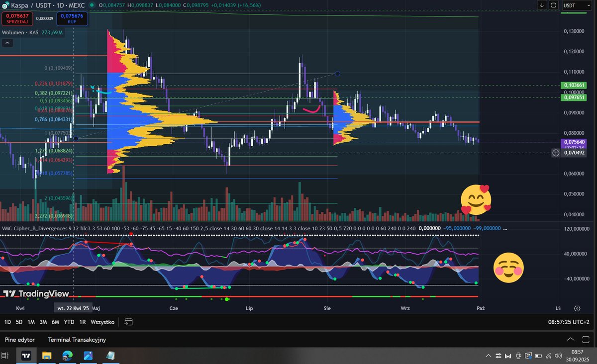Click the Kaspa coin logo in the symbol title

tap(5, 5)
